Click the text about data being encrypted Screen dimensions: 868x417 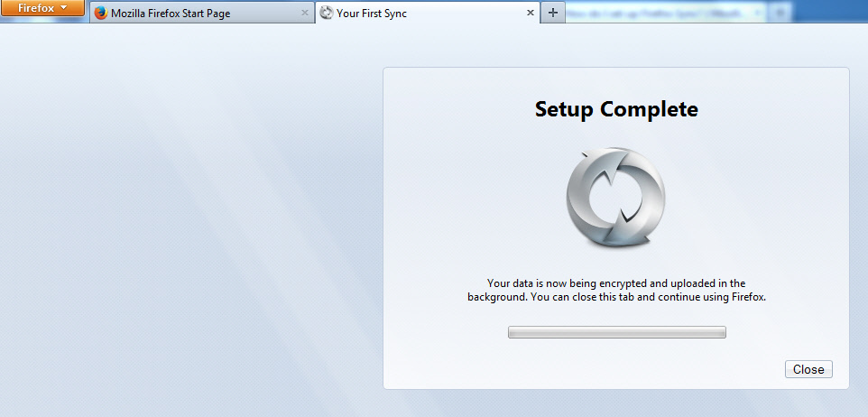(616, 290)
